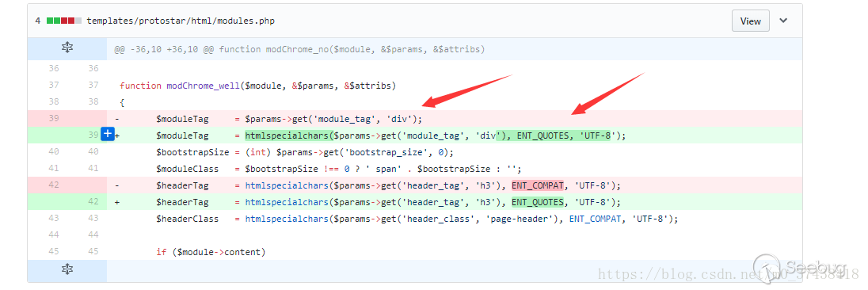Image resolution: width=868 pixels, height=290 pixels.
Task: Select old line number 37
Action: [x=53, y=85]
